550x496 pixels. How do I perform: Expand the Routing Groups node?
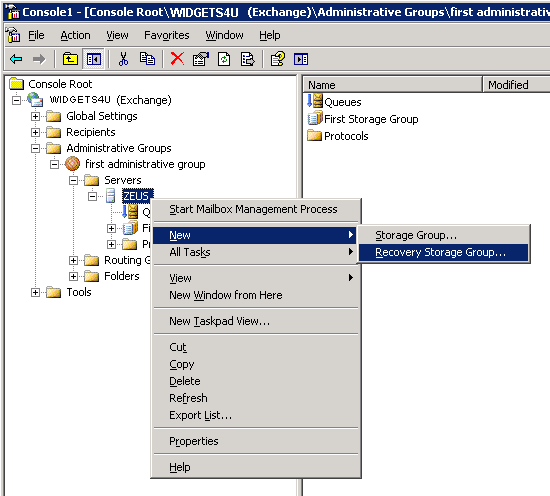[73, 260]
